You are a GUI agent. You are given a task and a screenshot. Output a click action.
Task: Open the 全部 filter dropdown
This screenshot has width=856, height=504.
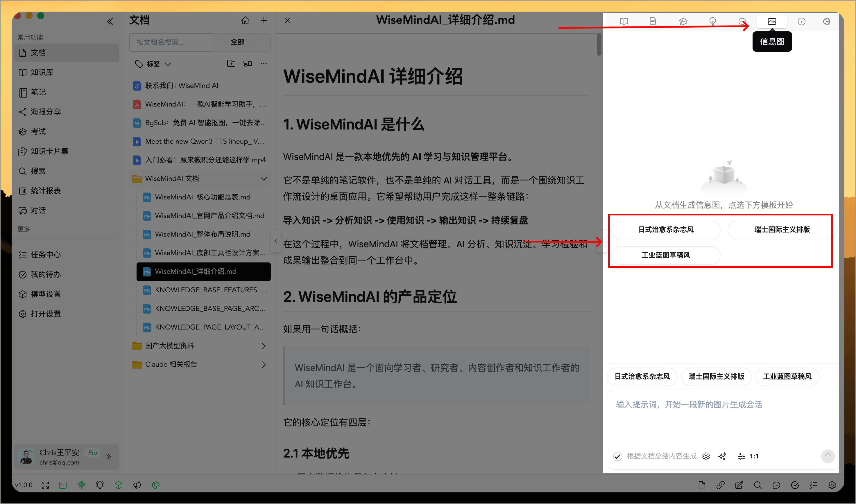click(241, 42)
